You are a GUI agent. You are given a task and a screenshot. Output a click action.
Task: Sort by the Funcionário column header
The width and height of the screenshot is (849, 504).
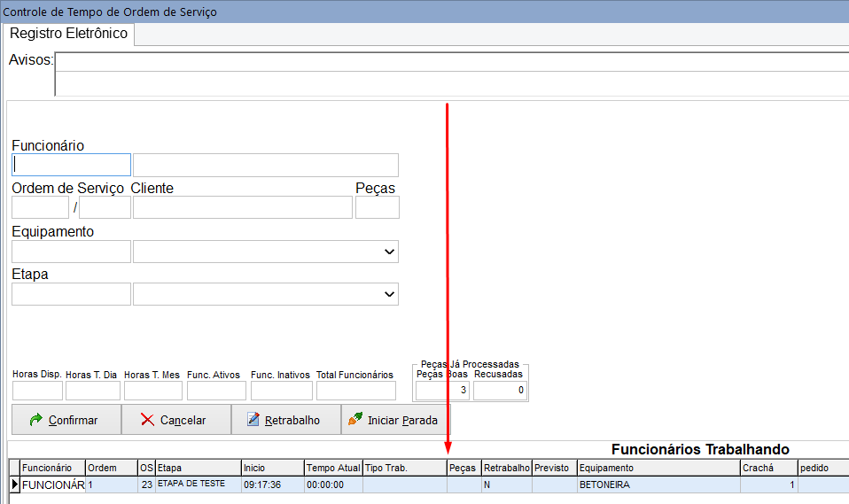[53, 468]
